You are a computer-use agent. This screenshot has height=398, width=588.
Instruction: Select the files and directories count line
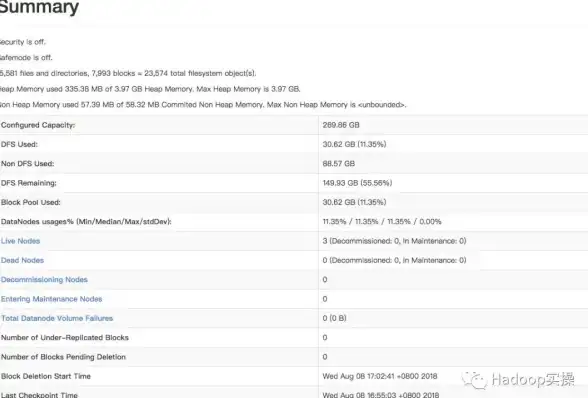coord(128,74)
